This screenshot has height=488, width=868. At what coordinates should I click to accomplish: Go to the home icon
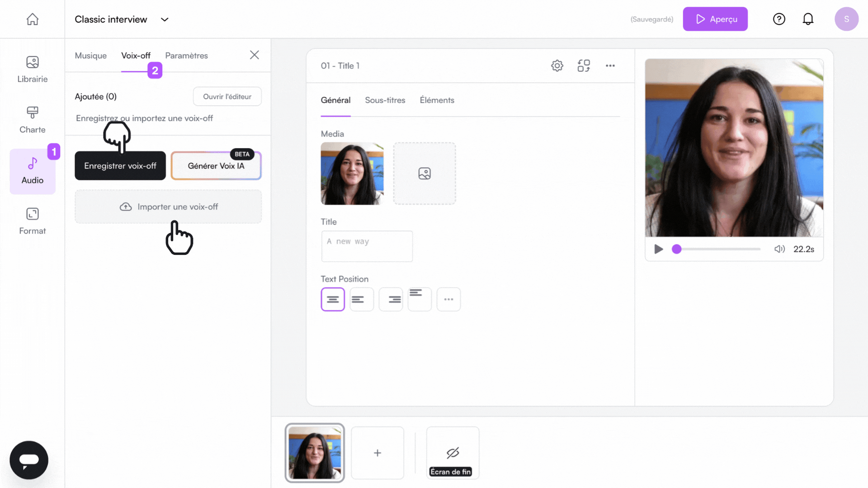click(x=32, y=19)
